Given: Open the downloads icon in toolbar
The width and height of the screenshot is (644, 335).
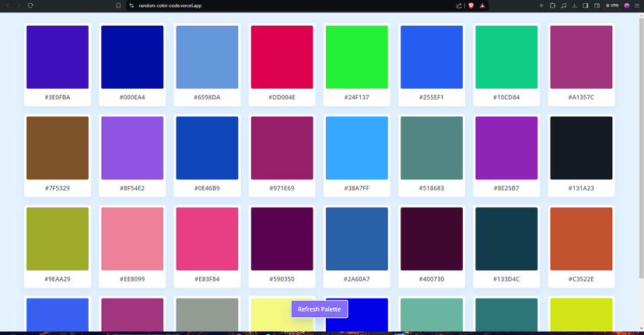Looking at the screenshot, I should pyautogui.click(x=575, y=5).
